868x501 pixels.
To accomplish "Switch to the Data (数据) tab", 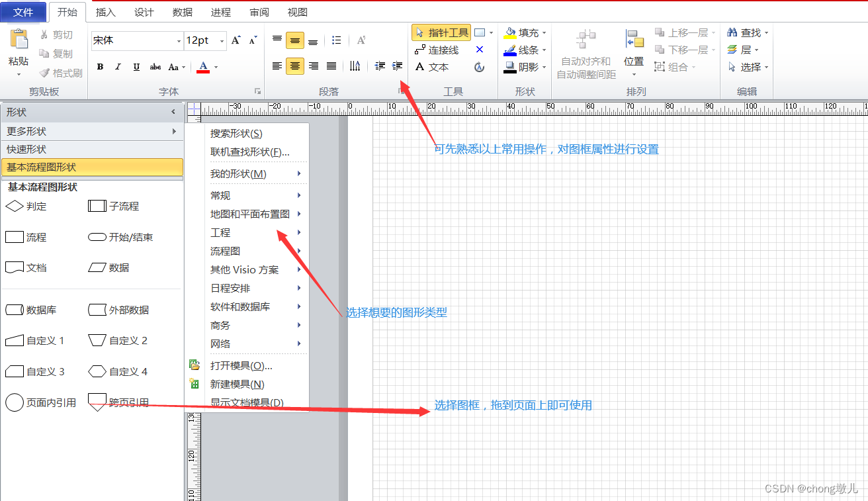I will pyautogui.click(x=182, y=12).
